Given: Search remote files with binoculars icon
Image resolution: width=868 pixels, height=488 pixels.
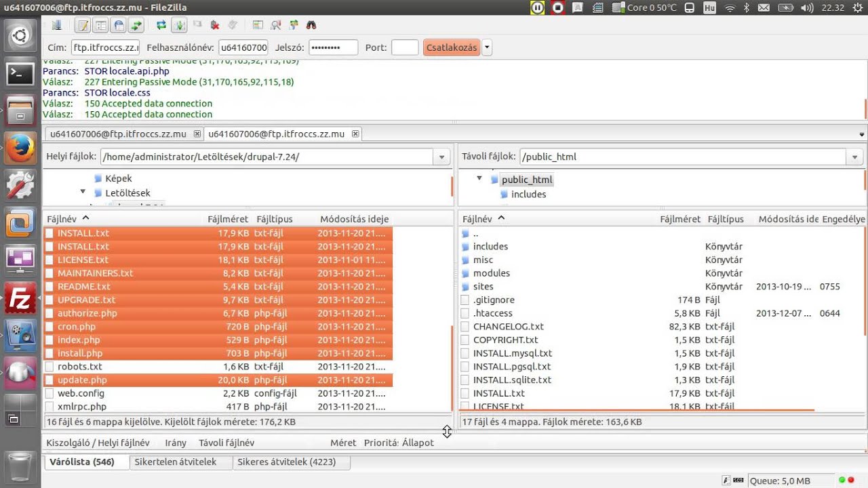Looking at the screenshot, I should (311, 25).
